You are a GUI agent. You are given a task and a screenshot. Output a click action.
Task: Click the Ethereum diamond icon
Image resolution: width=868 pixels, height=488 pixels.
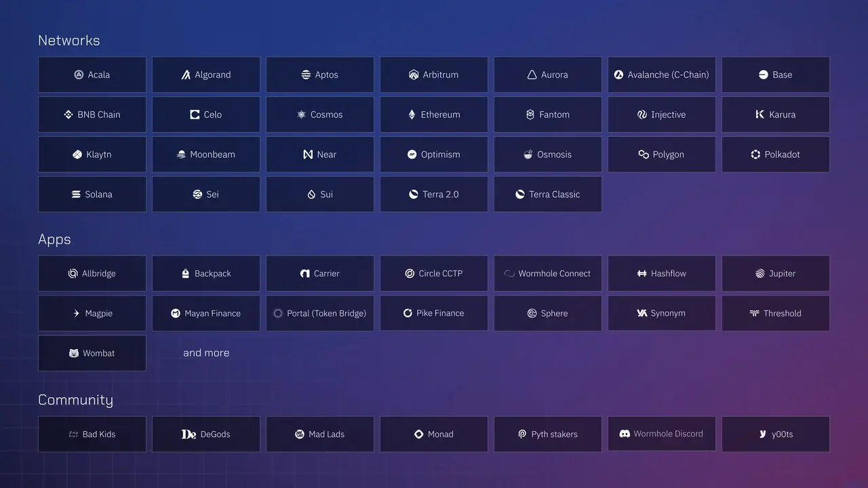[x=412, y=115]
